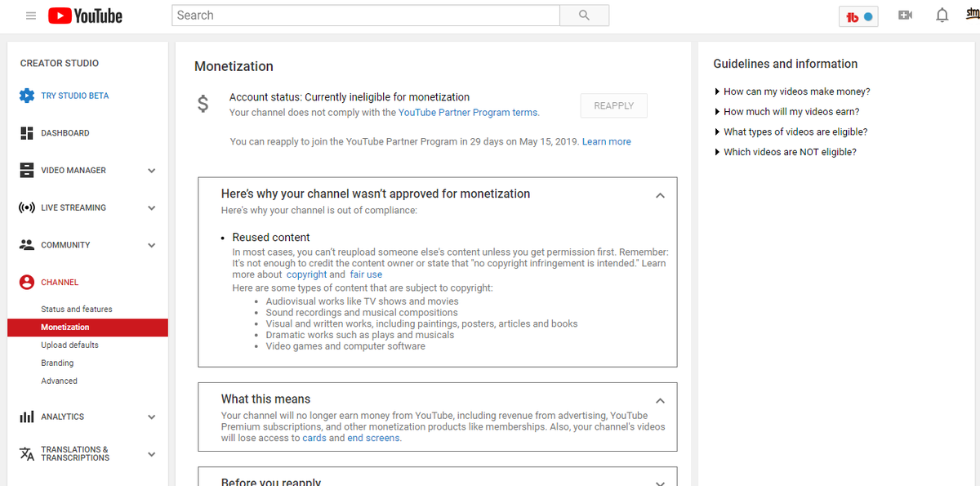Click the Guidelines and information heading
980x486 pixels.
(x=786, y=64)
